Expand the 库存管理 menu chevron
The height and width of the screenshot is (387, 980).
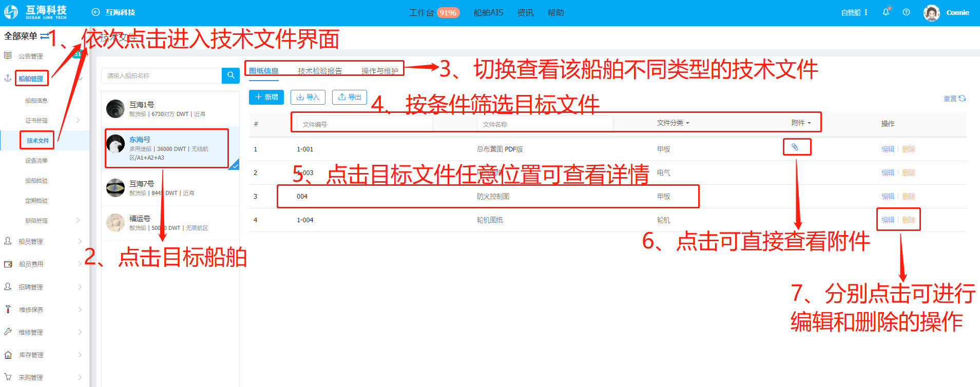click(x=80, y=355)
